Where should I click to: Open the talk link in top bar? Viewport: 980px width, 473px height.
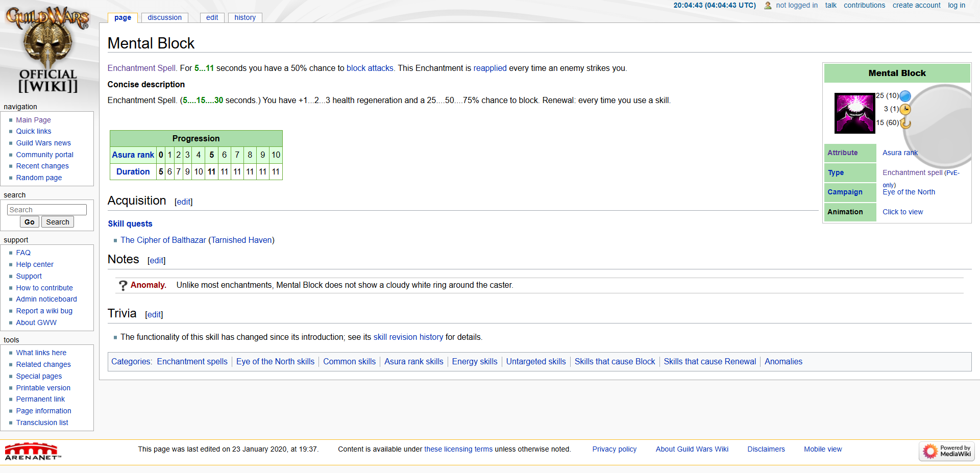coord(830,5)
